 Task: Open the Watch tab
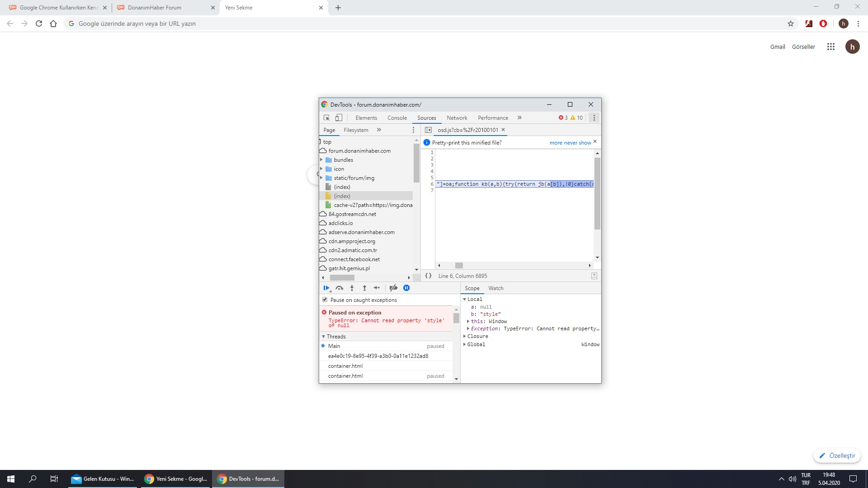click(x=495, y=288)
